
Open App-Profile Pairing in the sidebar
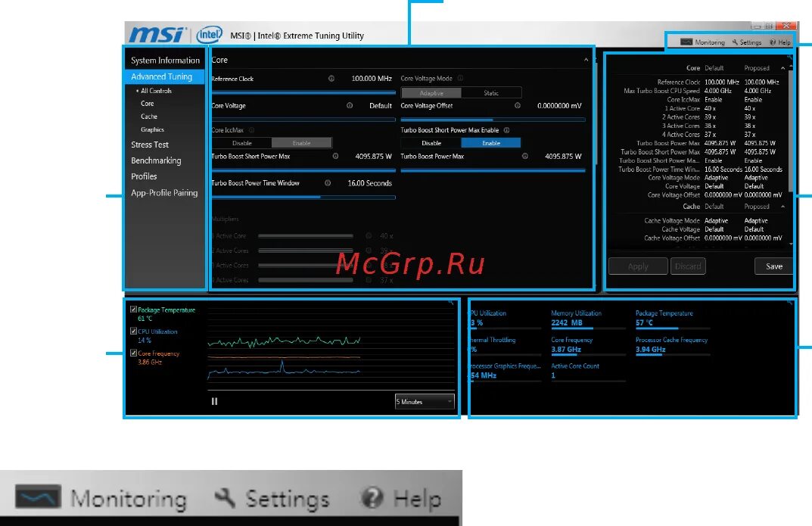[165, 192]
